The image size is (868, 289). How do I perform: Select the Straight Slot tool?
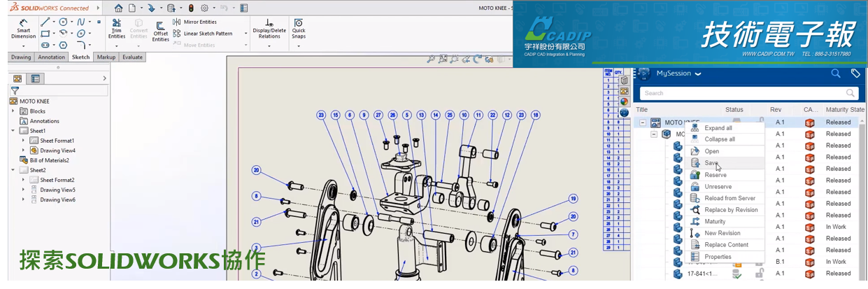(x=45, y=45)
